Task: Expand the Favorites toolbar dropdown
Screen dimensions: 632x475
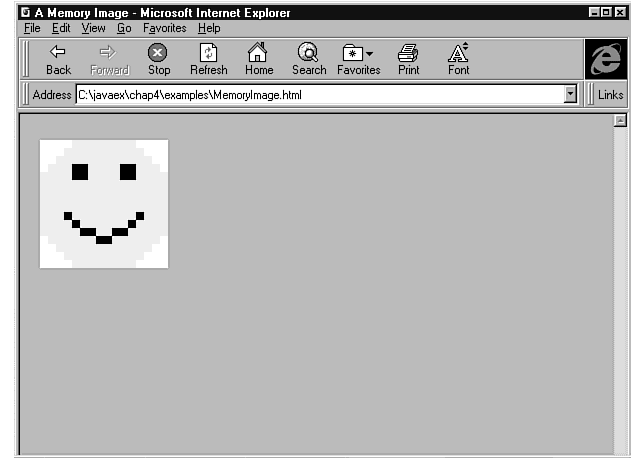Action: click(x=369, y=53)
